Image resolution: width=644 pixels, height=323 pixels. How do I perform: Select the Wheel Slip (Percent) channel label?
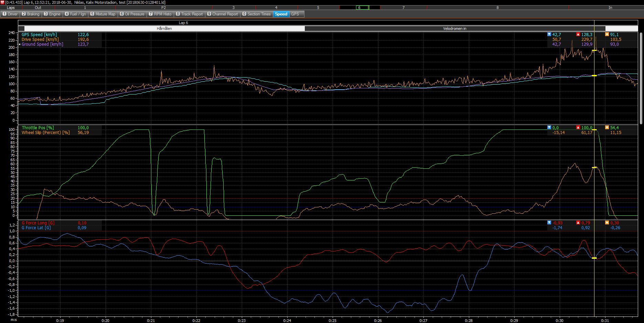tap(45, 133)
